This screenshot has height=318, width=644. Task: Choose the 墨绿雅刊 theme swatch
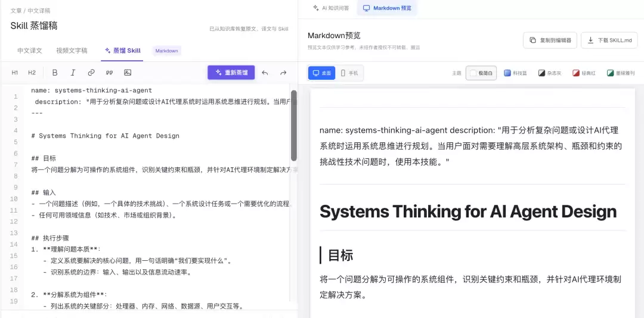click(621, 73)
